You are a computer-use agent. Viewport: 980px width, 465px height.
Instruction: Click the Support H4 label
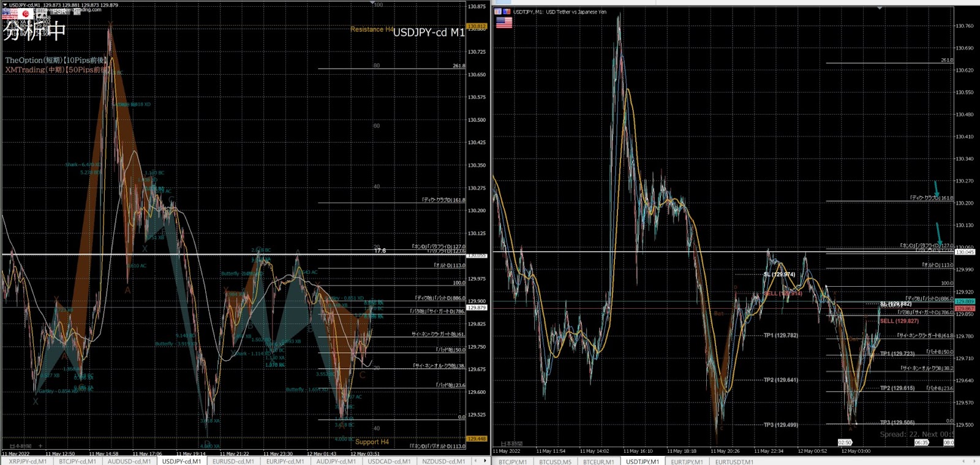[x=372, y=442]
